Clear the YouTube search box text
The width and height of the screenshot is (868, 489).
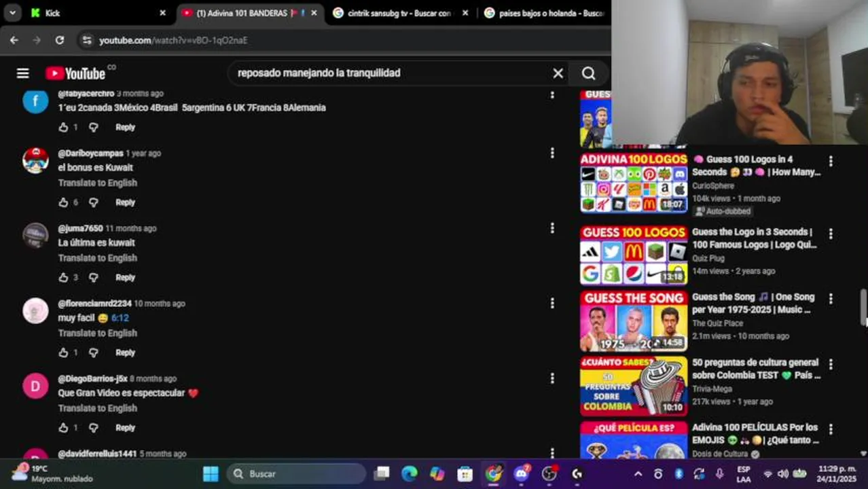558,73
